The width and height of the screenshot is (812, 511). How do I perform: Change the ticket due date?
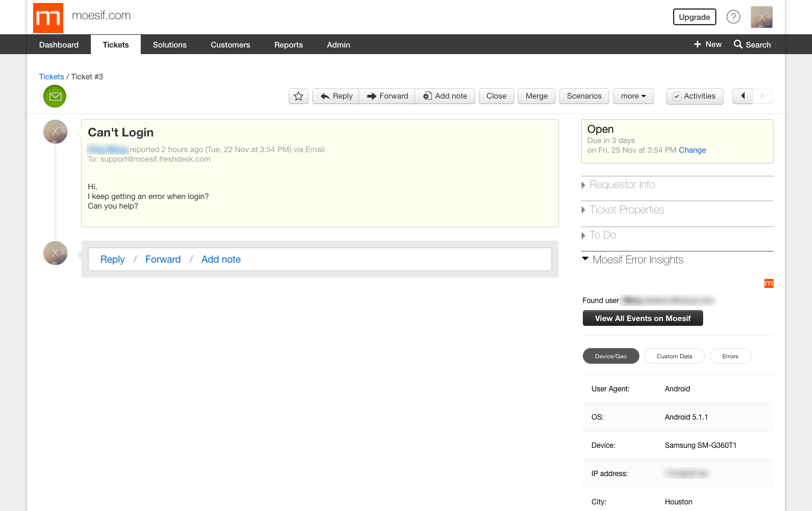692,150
